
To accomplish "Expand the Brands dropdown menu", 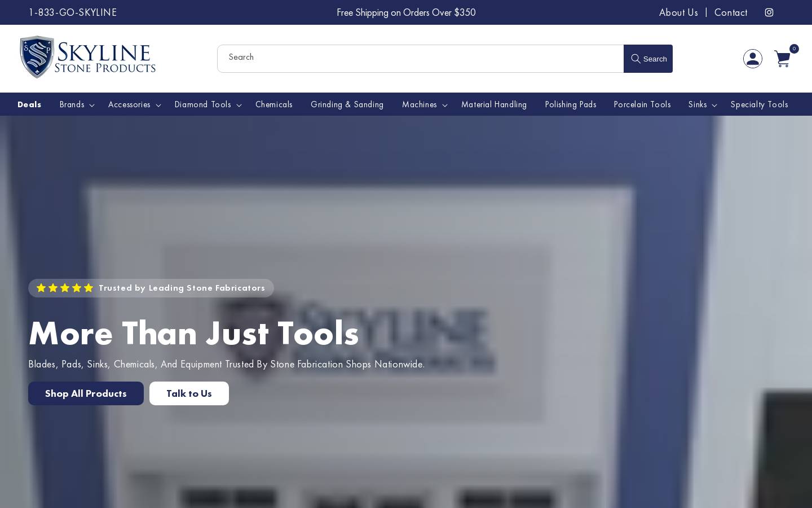I will 77,104.
